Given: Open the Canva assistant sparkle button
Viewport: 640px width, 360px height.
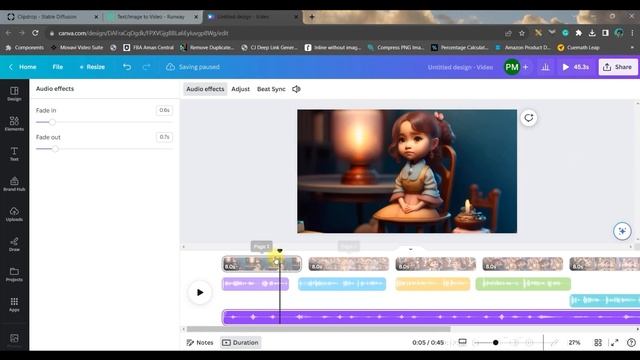Looking at the screenshot, I should point(622,231).
